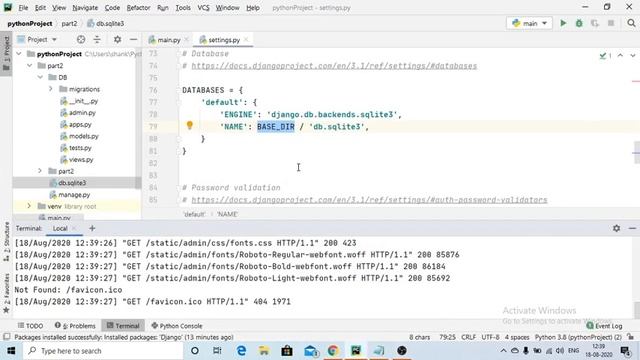Collapse the part2 top folder

[x=29, y=65]
